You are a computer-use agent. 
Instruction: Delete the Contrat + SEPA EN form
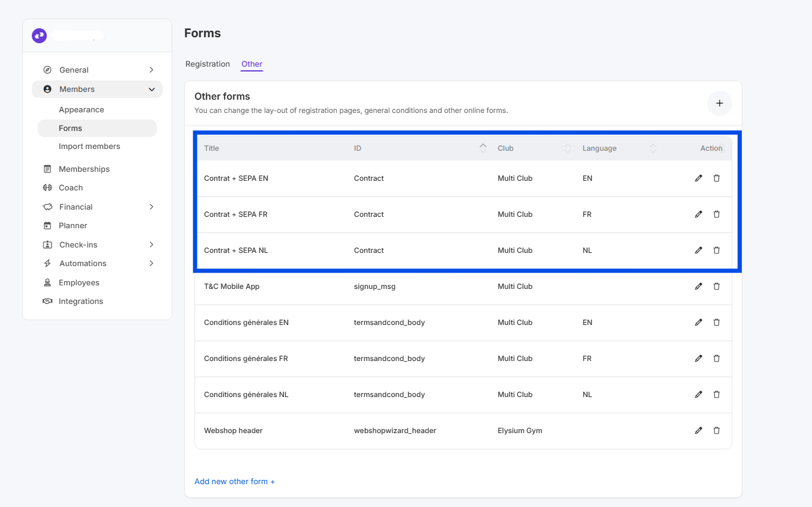pos(717,178)
